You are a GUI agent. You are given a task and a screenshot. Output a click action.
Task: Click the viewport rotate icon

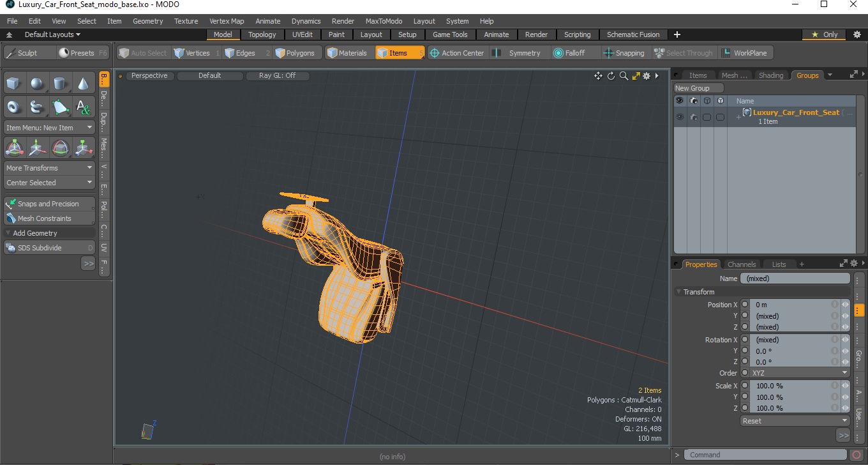click(x=611, y=76)
